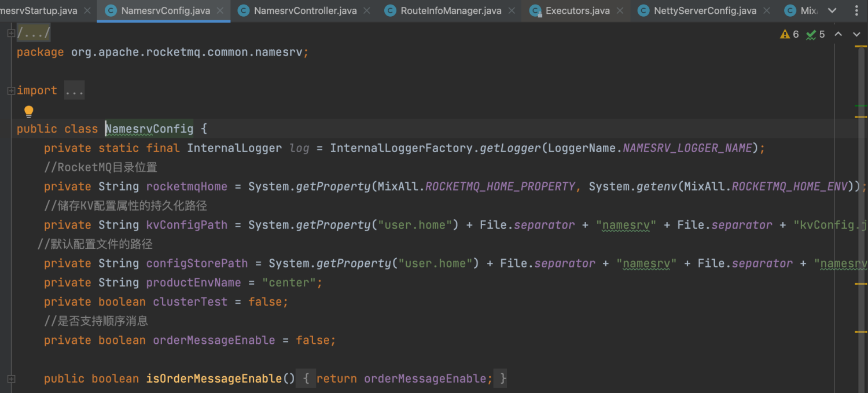This screenshot has height=393, width=868.
Task: Click the comment '//RocketMQ目录位置'
Action: (101, 167)
